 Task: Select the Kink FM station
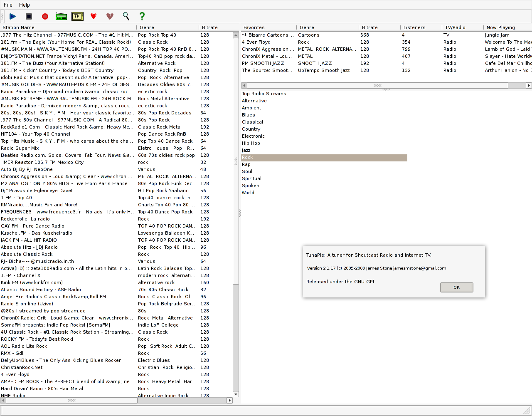point(116,282)
